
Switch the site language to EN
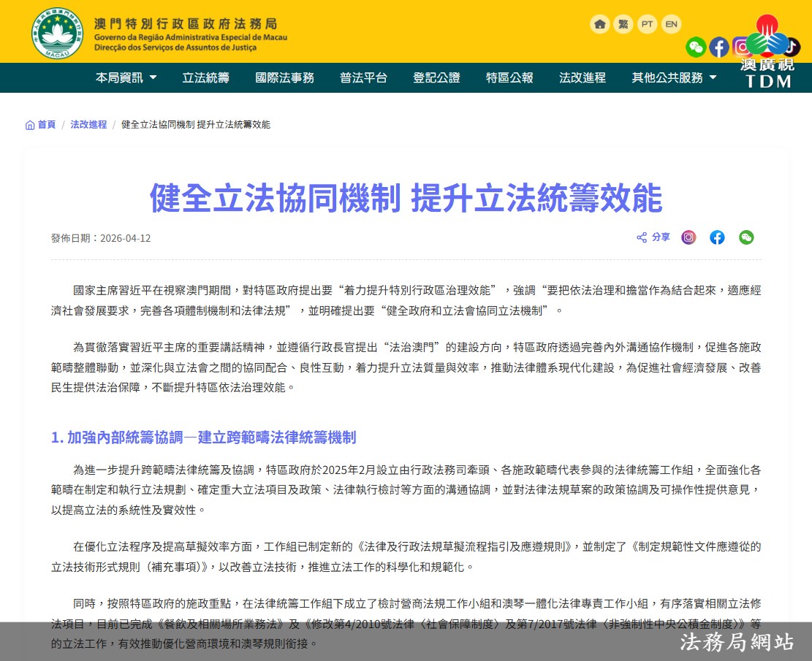671,24
